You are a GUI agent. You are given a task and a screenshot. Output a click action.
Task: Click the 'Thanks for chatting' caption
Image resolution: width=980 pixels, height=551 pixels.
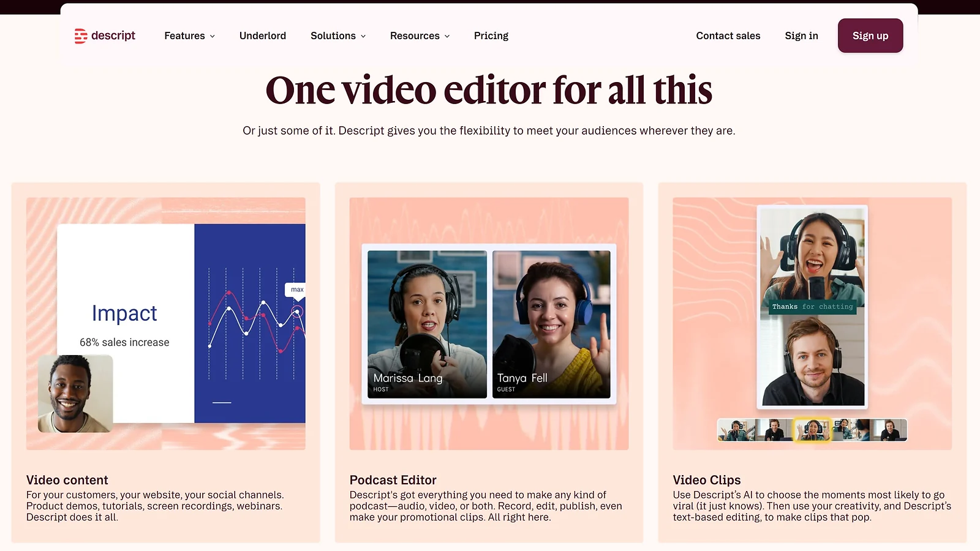[812, 307]
